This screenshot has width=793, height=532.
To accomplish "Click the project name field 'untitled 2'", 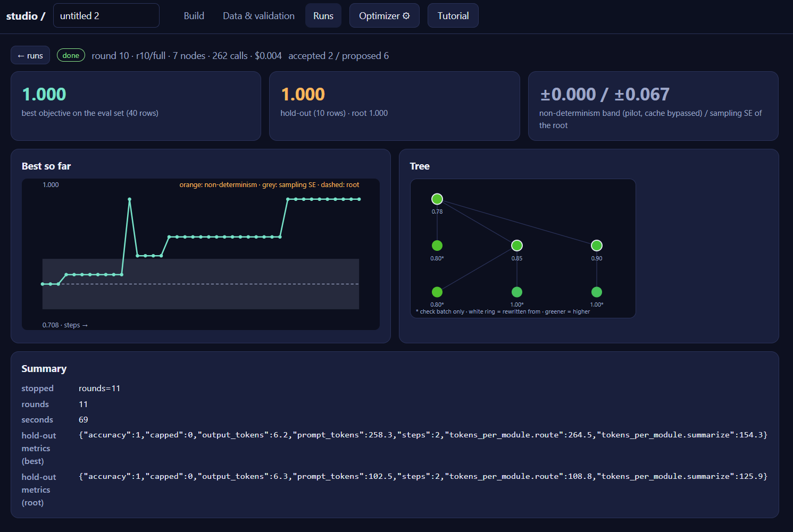I will [106, 15].
